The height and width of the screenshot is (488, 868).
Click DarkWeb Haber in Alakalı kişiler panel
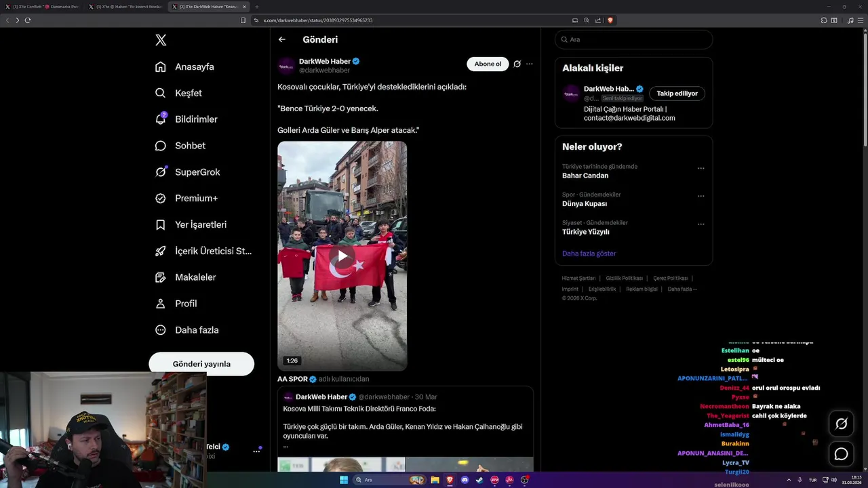[x=608, y=89]
